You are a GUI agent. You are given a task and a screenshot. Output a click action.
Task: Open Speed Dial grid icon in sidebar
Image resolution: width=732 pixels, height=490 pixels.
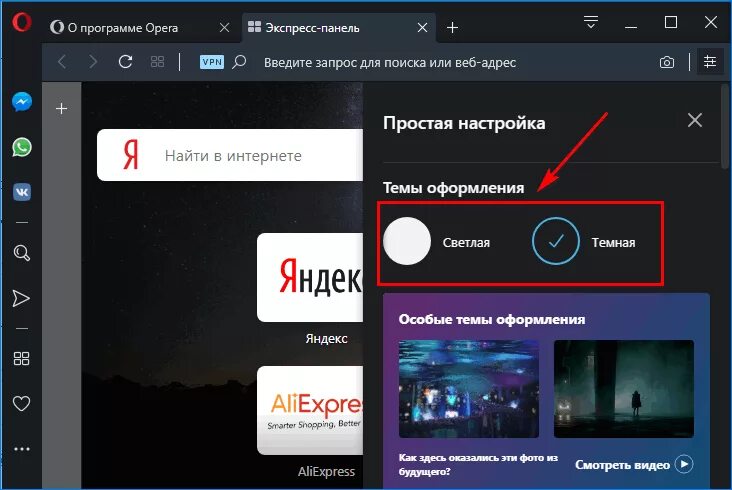click(21, 358)
